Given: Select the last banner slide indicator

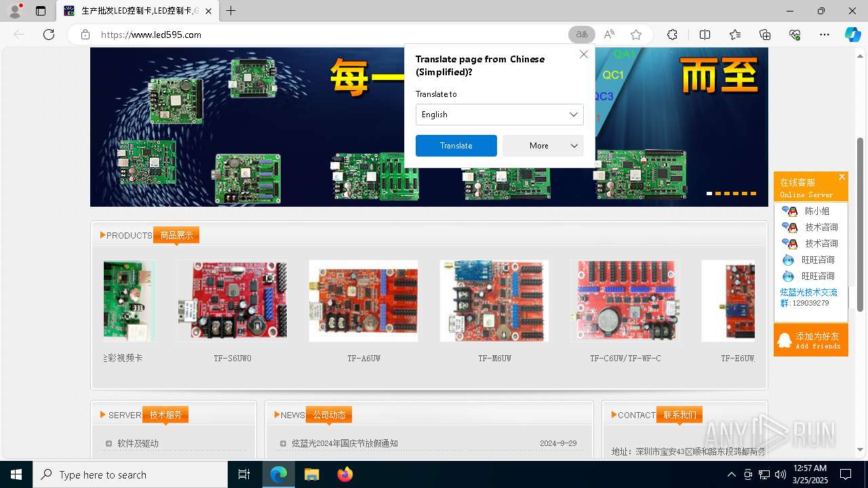Looking at the screenshot, I should (x=753, y=193).
